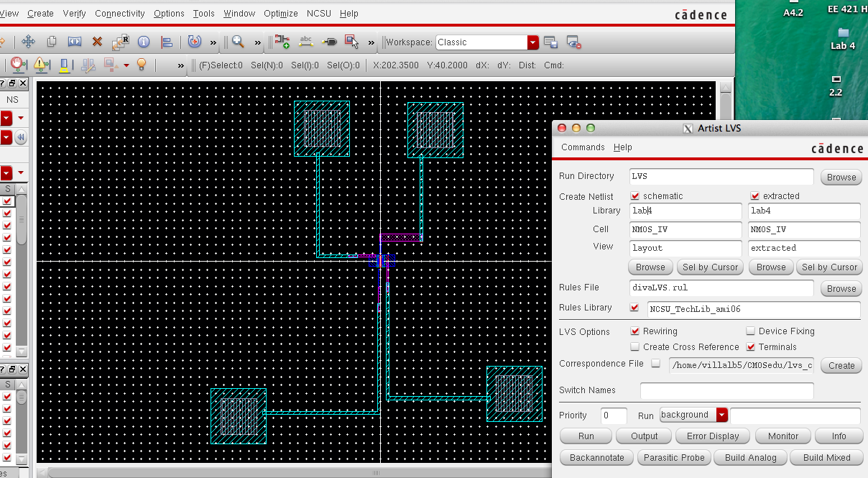Open the Commands menu in Artist LVS
This screenshot has width=868, height=478.
(583, 147)
